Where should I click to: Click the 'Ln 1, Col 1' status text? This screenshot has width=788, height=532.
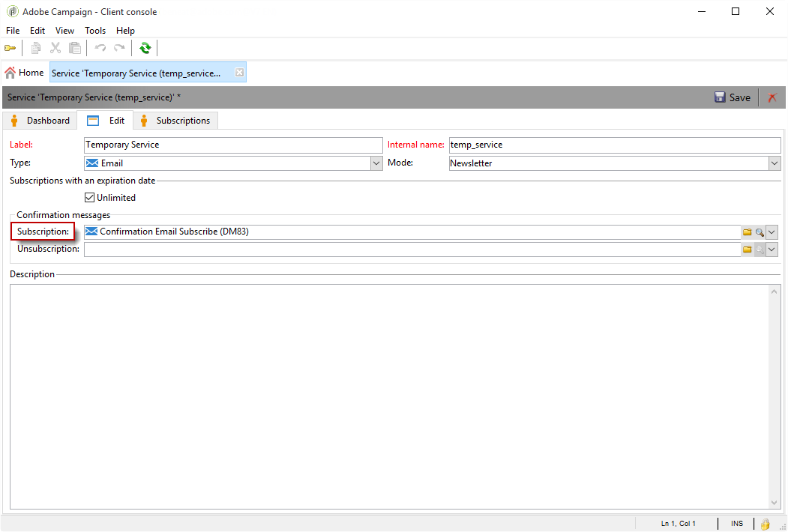pos(678,524)
